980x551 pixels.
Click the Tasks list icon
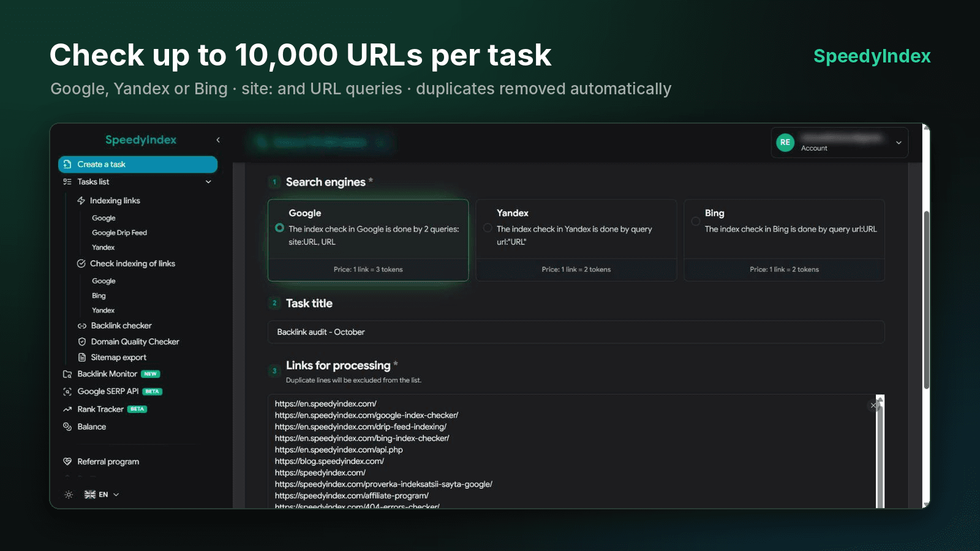(67, 182)
